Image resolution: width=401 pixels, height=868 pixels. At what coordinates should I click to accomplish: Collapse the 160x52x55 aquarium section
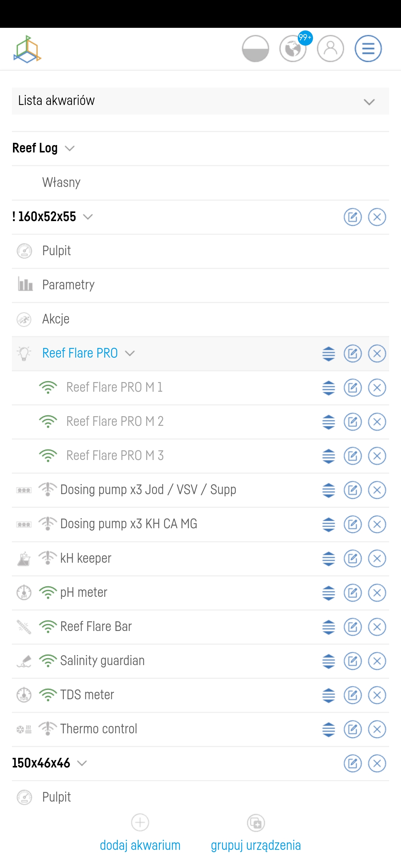88,217
